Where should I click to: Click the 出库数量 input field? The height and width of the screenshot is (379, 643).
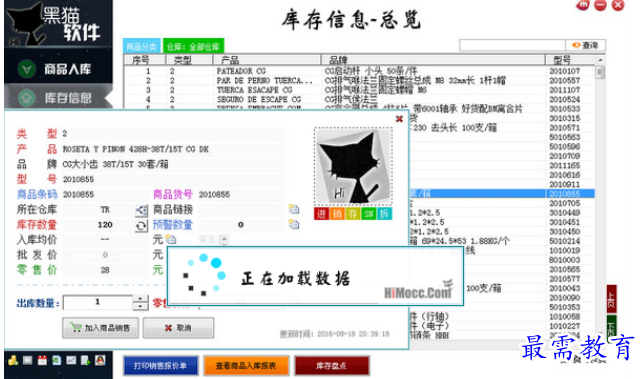pyautogui.click(x=98, y=302)
